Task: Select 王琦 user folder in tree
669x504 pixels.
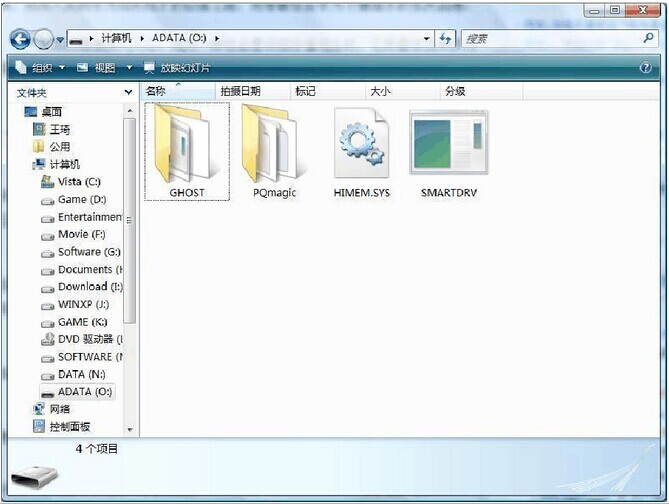Action: click(x=60, y=129)
